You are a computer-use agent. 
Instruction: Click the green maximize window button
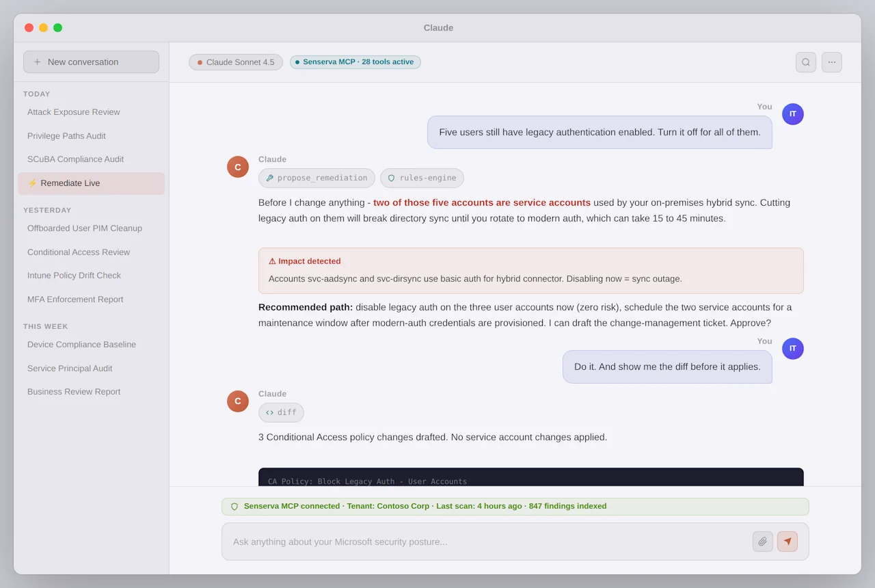[x=57, y=28]
